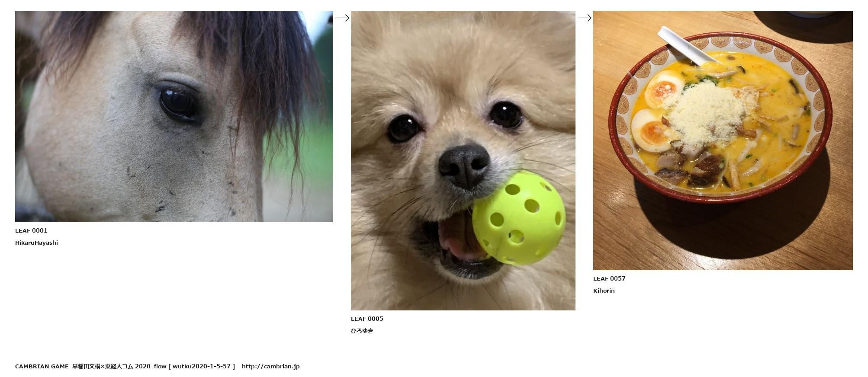The width and height of the screenshot is (868, 377).
Task: Click the LEAF 0001 label
Action: pyautogui.click(x=31, y=230)
